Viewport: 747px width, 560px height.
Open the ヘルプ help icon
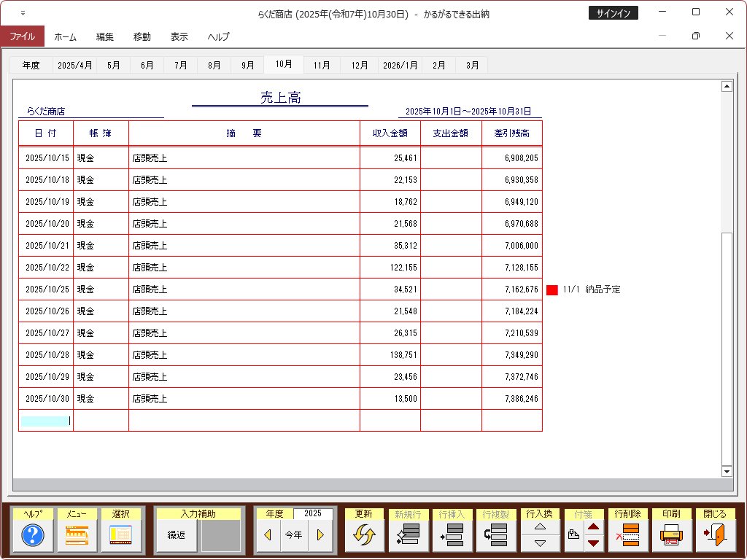pyautogui.click(x=33, y=536)
